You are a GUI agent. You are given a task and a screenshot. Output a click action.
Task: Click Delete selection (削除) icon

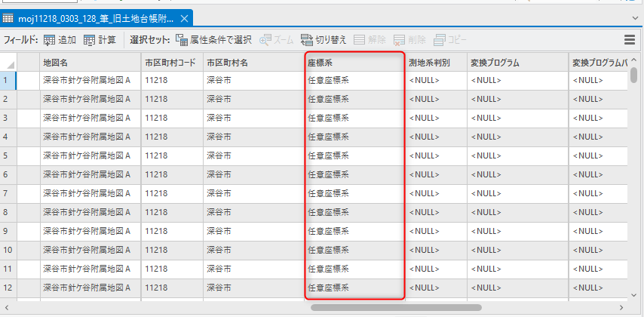(x=399, y=40)
